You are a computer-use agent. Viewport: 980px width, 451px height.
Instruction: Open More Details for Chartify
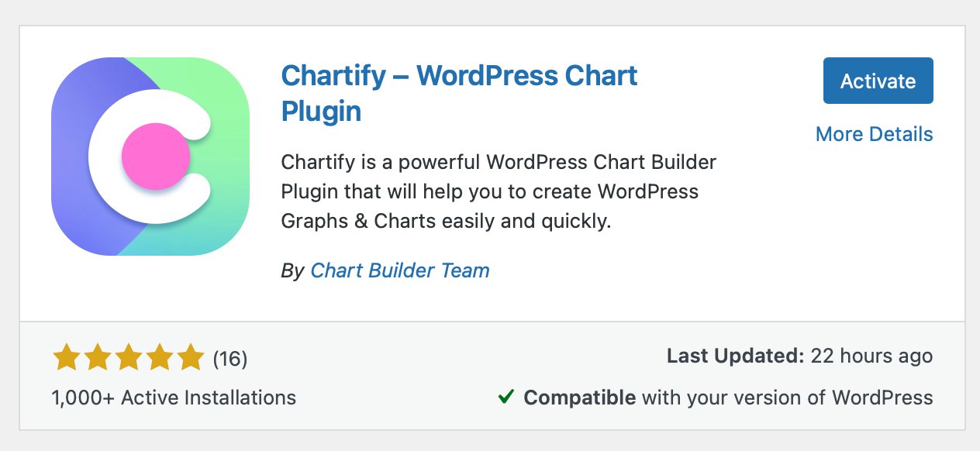pyautogui.click(x=874, y=134)
